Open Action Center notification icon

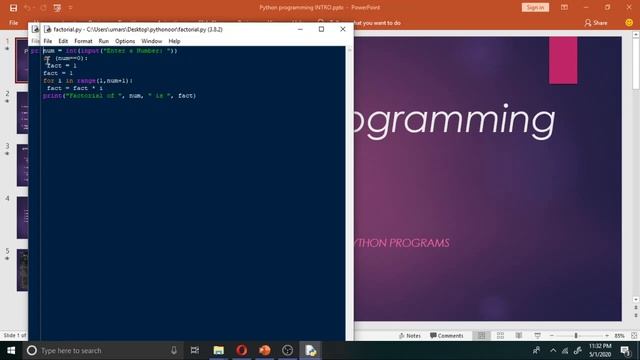[x=625, y=351]
